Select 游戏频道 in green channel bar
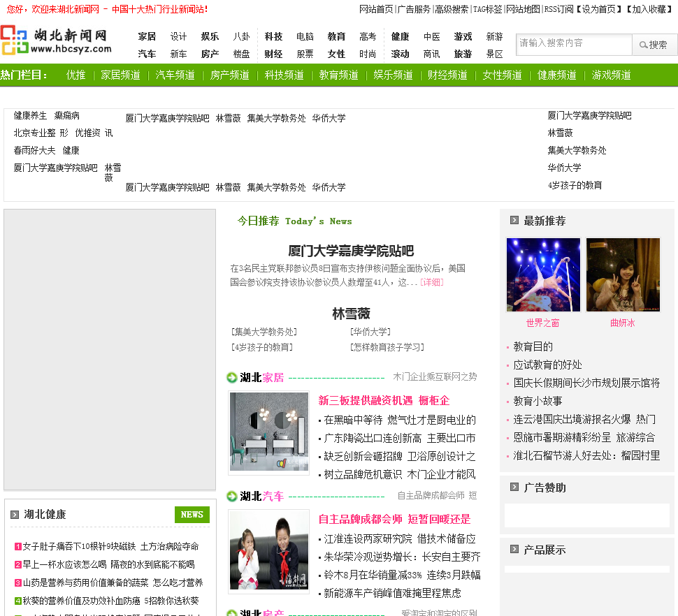Image resolution: width=678 pixels, height=616 pixels. tap(611, 75)
